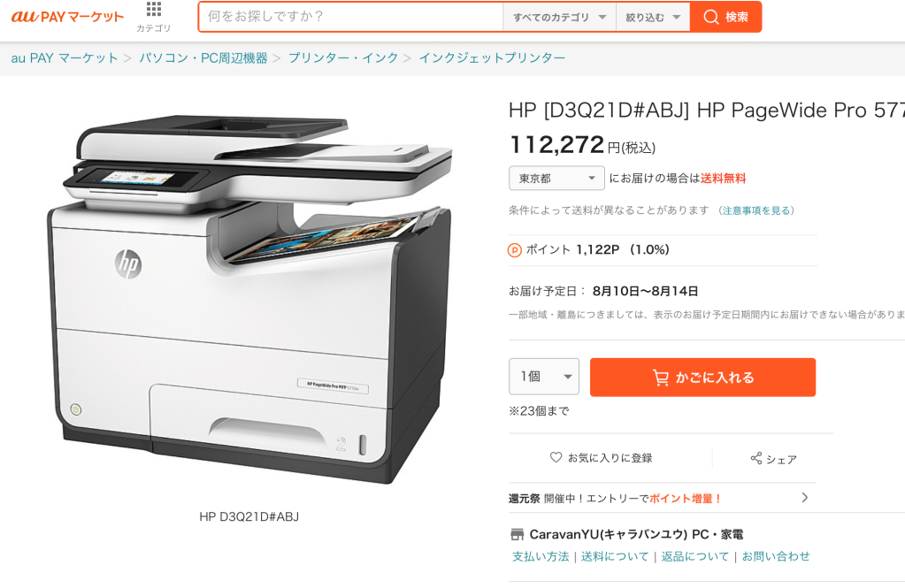Image resolution: width=905 pixels, height=588 pixels.
Task: Click the cart icon on かごに入れる
Action: pos(660,378)
